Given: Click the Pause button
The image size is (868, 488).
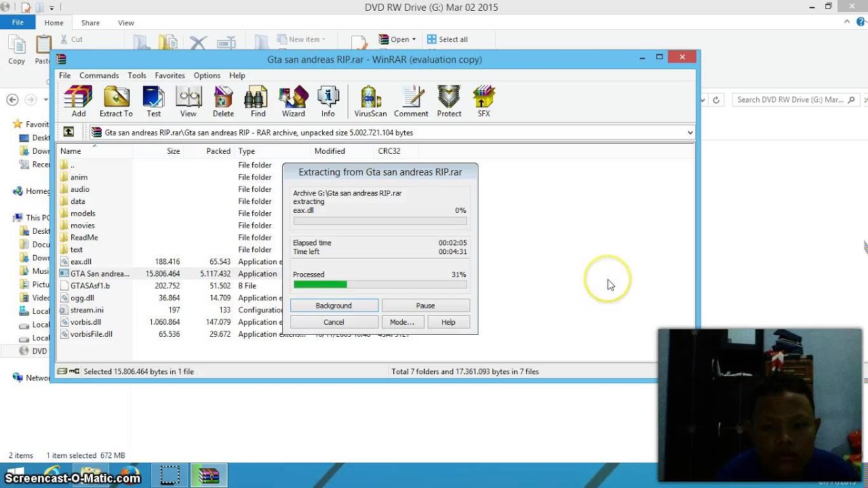Looking at the screenshot, I should (425, 306).
